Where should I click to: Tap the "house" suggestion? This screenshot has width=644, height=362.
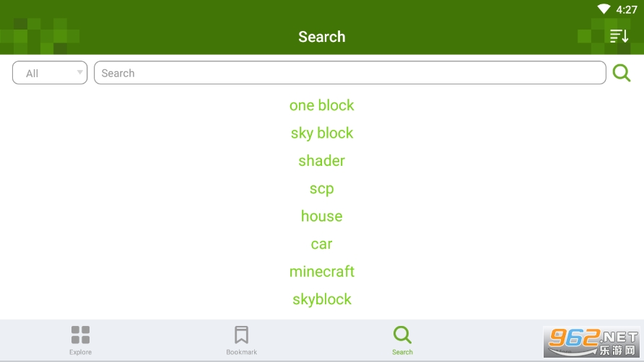[322, 216]
